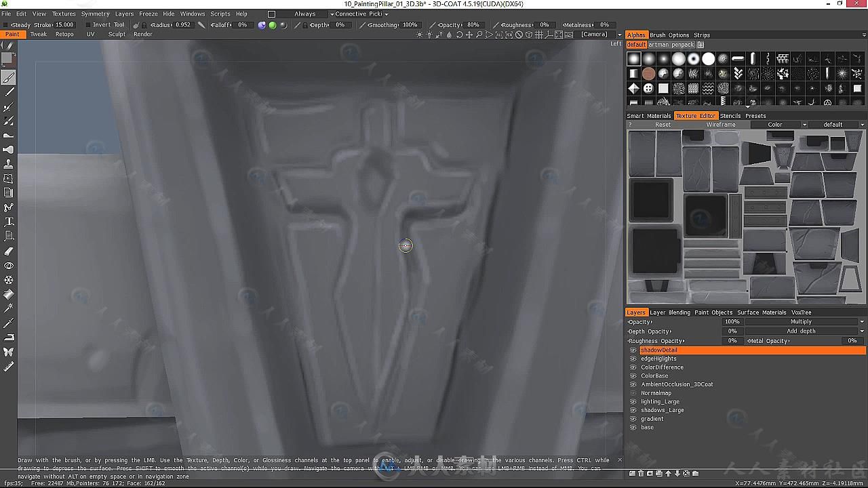Viewport: 868px width, 488px height.
Task: Open the Smart Materials tab
Action: (x=648, y=116)
